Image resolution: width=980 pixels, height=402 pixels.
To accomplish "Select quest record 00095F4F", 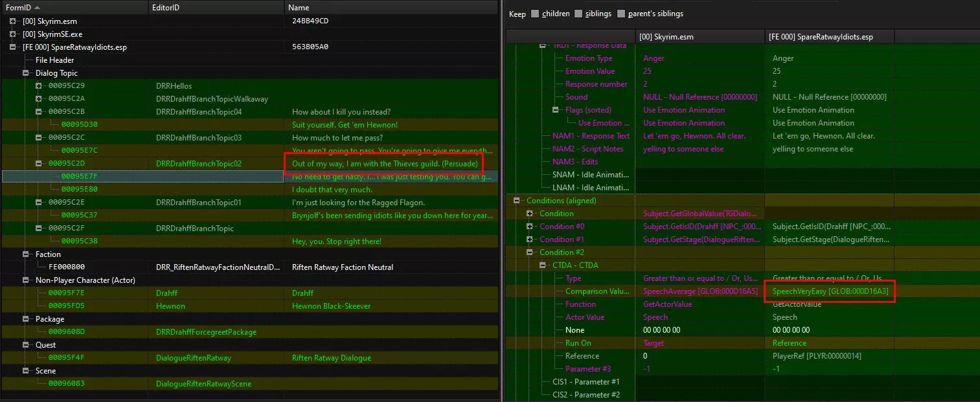I will (249, 358).
